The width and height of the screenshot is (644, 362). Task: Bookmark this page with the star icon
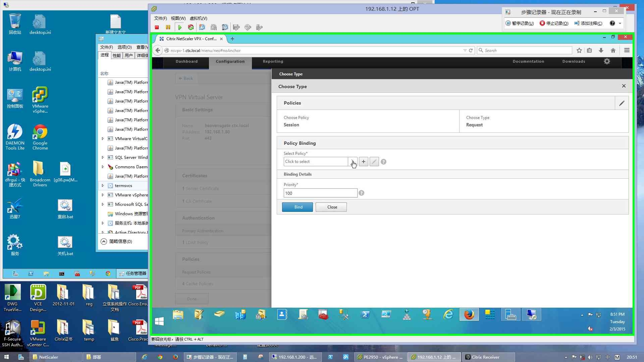pyautogui.click(x=579, y=50)
